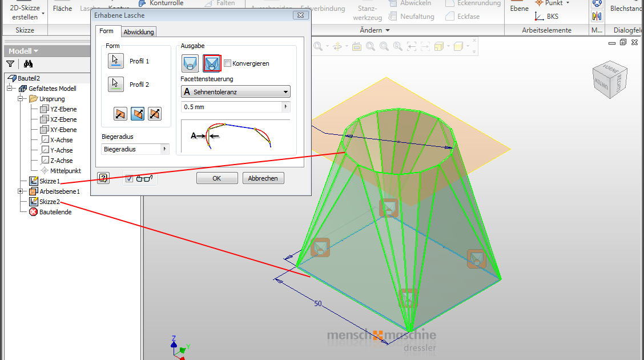Select the first Ausgabe output type icon
644x360 pixels.
pyautogui.click(x=190, y=63)
